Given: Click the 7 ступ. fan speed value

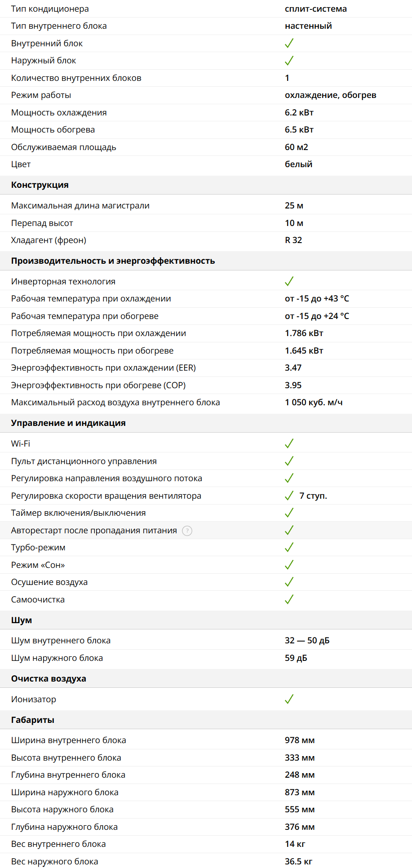Looking at the screenshot, I should [x=313, y=496].
